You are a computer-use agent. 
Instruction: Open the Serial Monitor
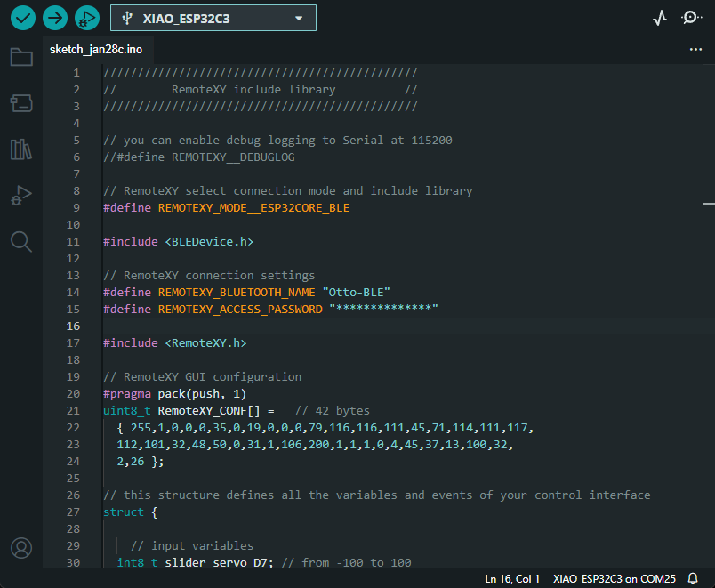click(x=691, y=18)
